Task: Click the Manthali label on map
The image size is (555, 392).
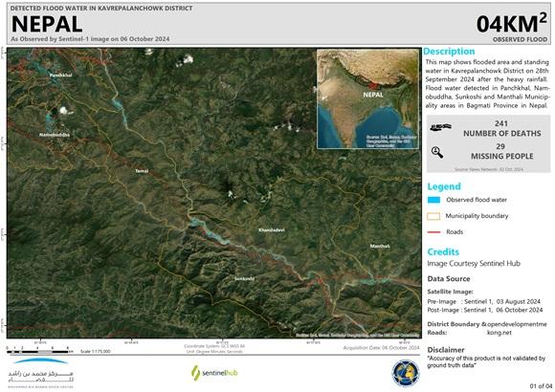Action: pyautogui.click(x=380, y=246)
